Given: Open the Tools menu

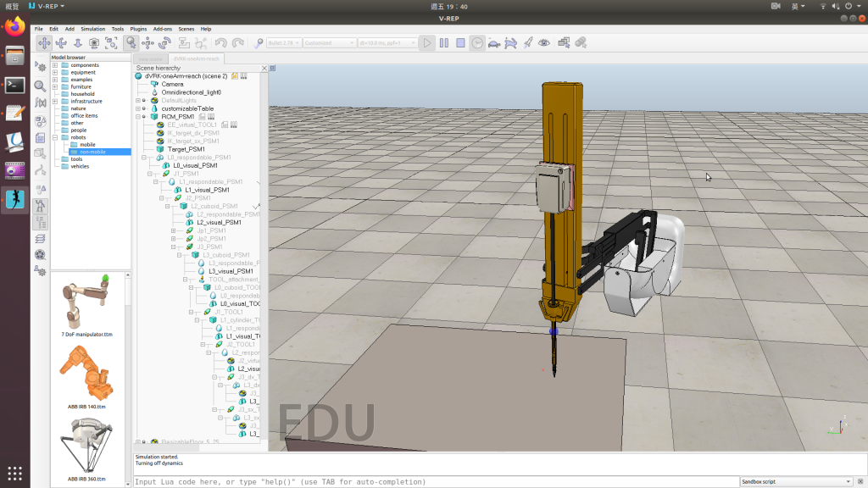Looking at the screenshot, I should [117, 29].
